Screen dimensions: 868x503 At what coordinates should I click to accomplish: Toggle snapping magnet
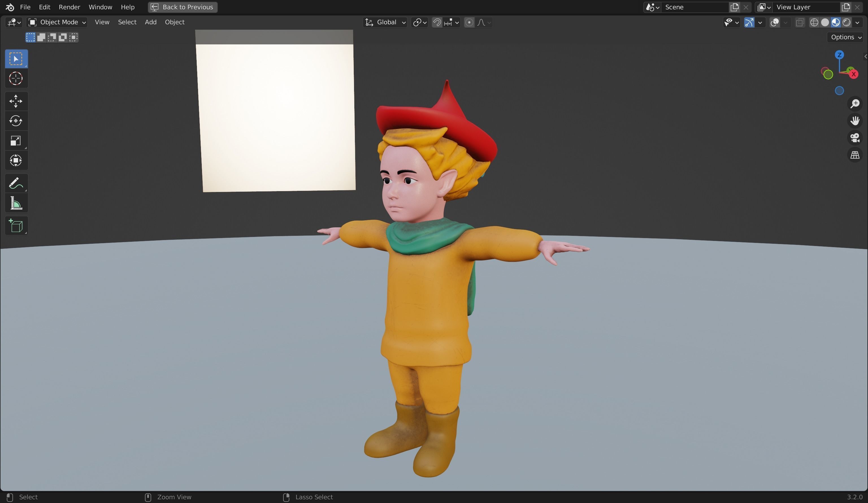click(x=437, y=22)
